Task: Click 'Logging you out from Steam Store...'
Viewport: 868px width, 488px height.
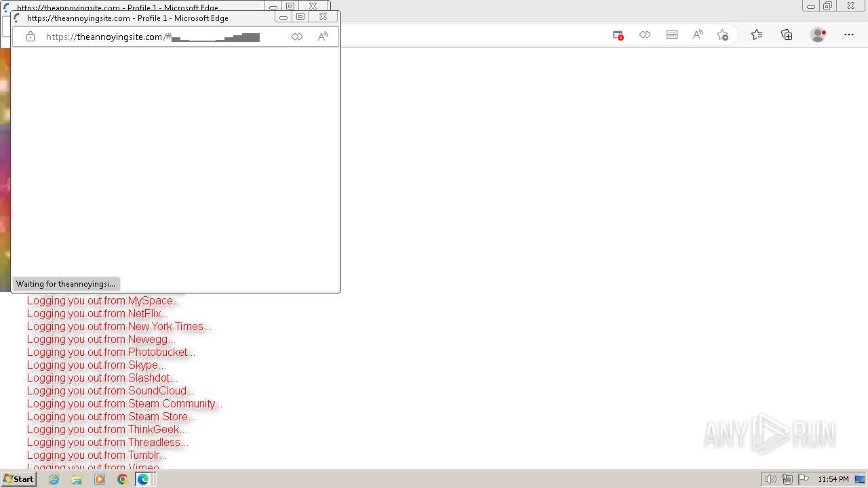Action: point(111,417)
